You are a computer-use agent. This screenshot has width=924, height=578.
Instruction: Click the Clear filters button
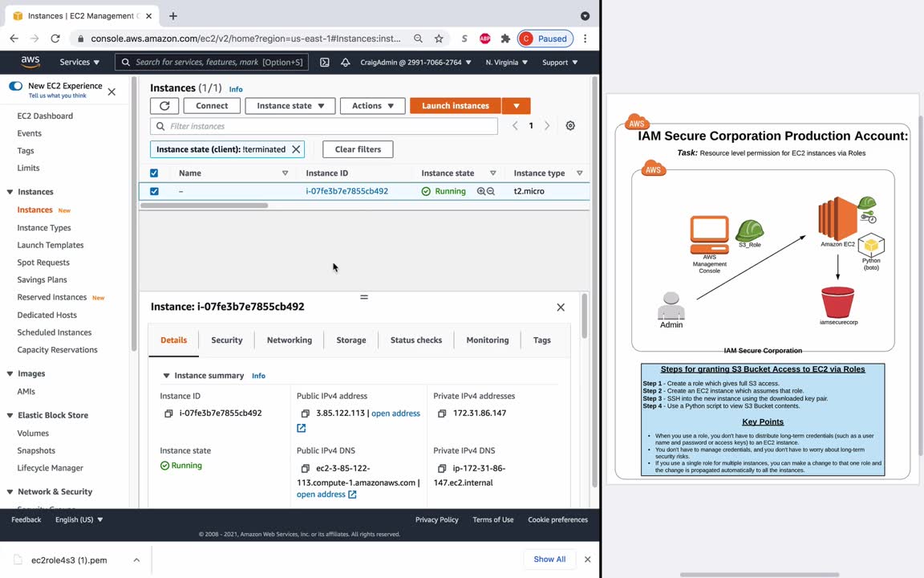point(358,149)
